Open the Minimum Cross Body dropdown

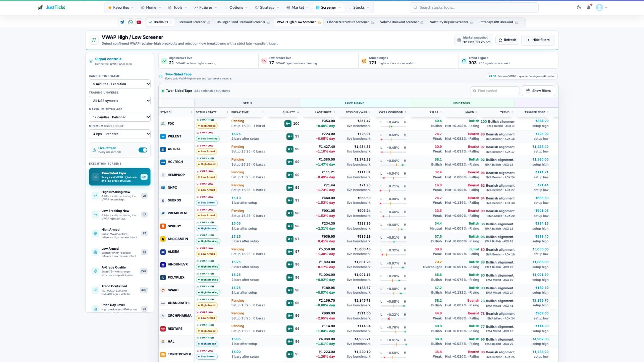(120, 134)
